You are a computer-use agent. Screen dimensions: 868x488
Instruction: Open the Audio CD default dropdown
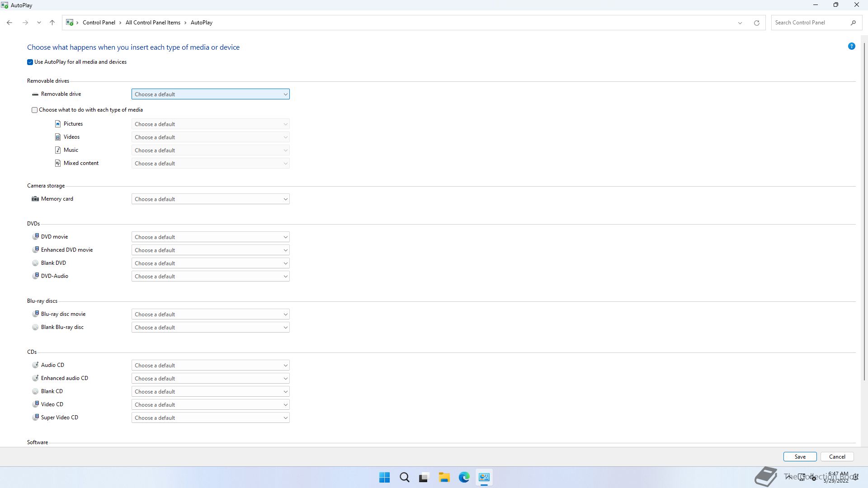pos(210,366)
